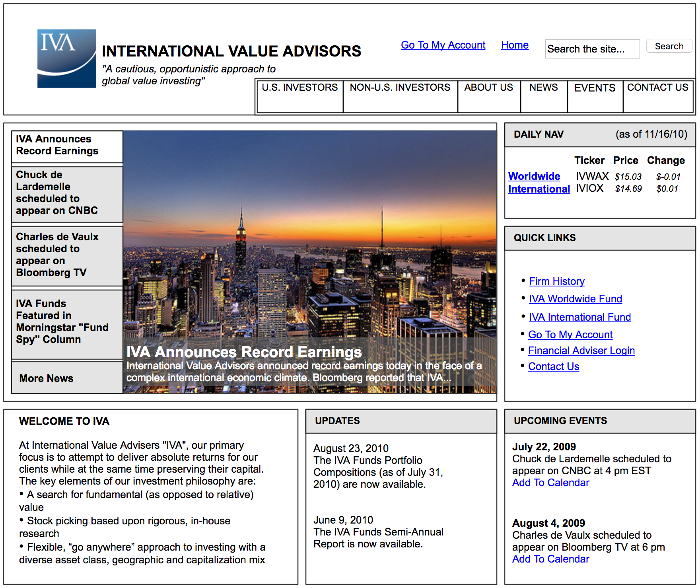Go to the About Us section
700x588 pixels.
tap(489, 97)
